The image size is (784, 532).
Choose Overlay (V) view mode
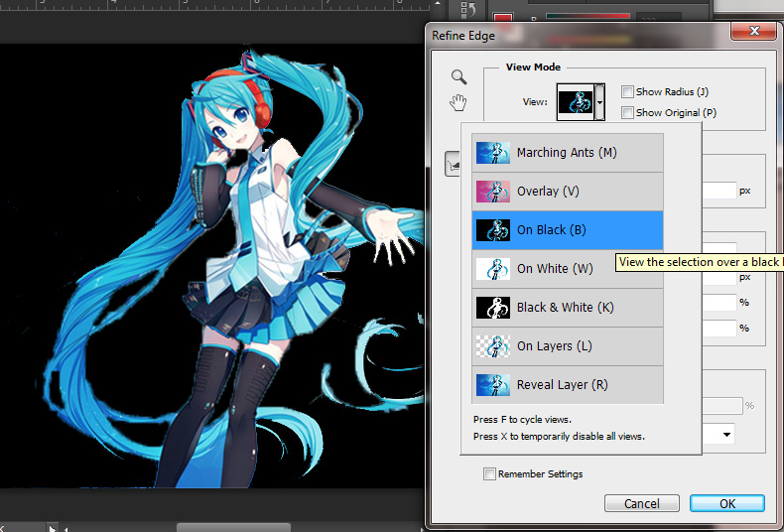click(x=568, y=191)
